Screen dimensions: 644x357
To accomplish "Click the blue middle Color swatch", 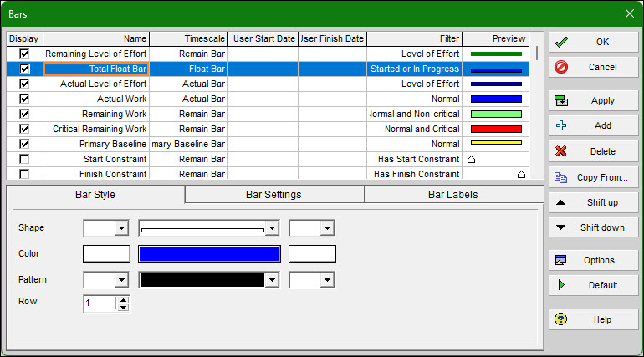I will coord(209,253).
